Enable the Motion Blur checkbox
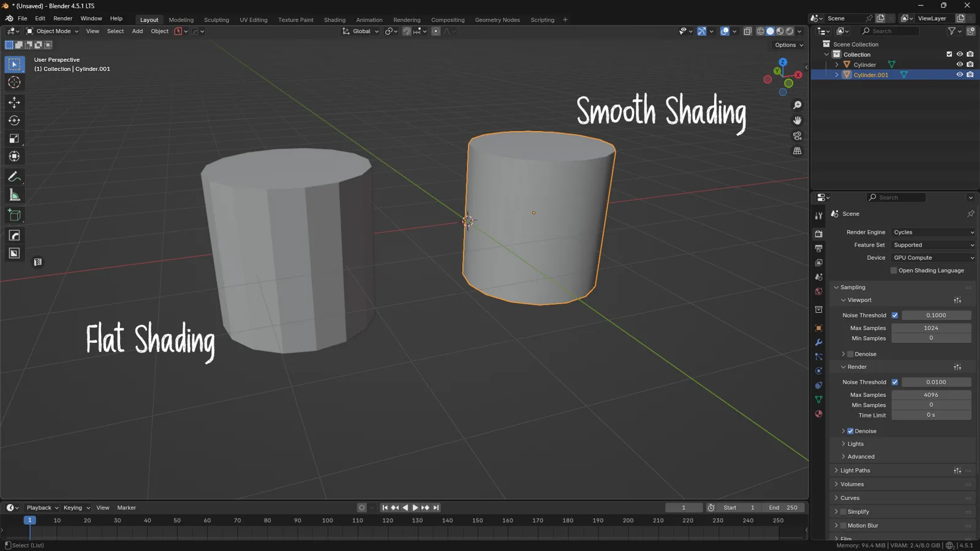 pos(843,525)
